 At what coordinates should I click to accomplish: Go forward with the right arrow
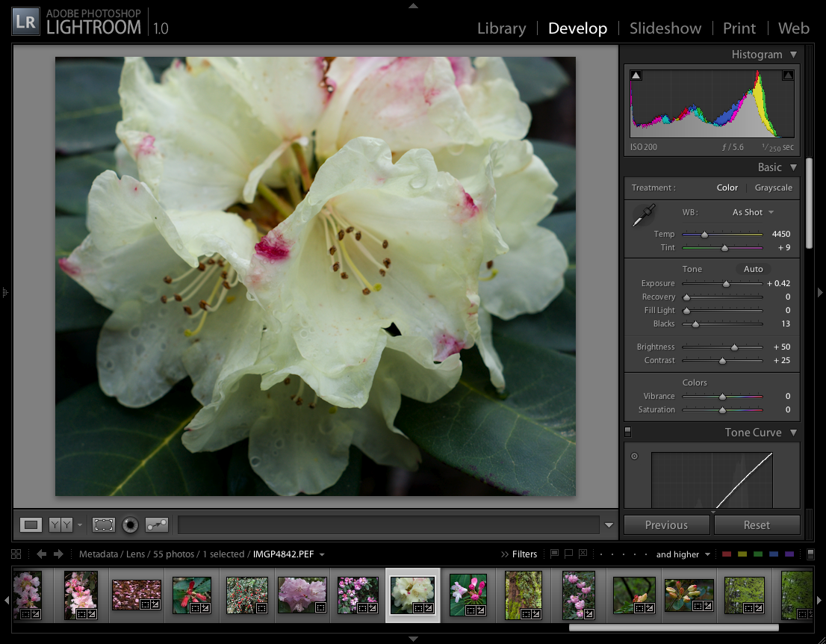pos(58,554)
